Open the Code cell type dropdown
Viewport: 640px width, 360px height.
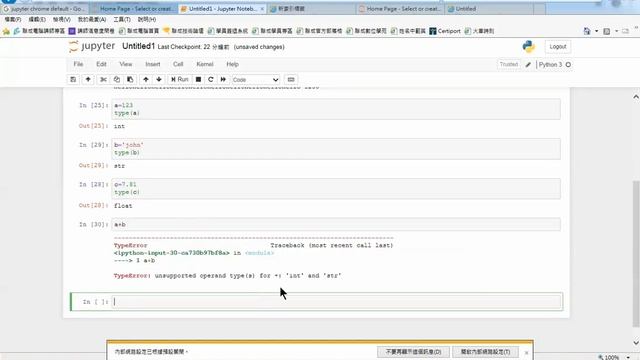pyautogui.click(x=256, y=80)
